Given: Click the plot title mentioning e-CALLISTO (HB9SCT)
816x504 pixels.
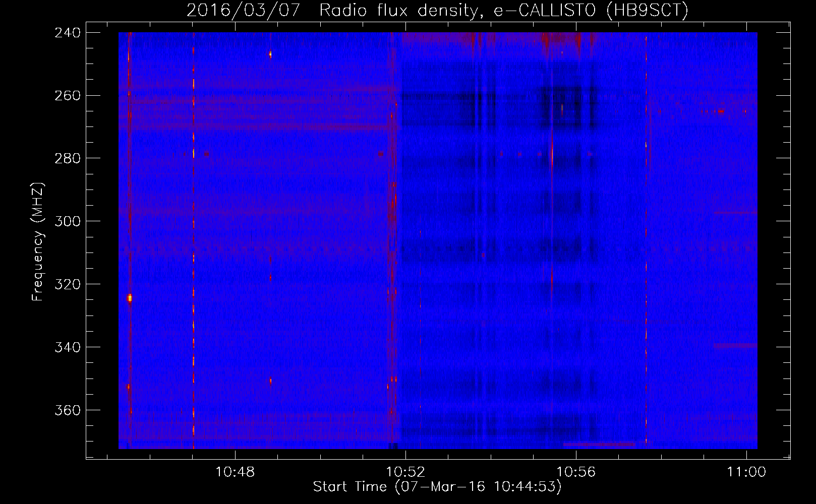Looking at the screenshot, I should 437,10.
